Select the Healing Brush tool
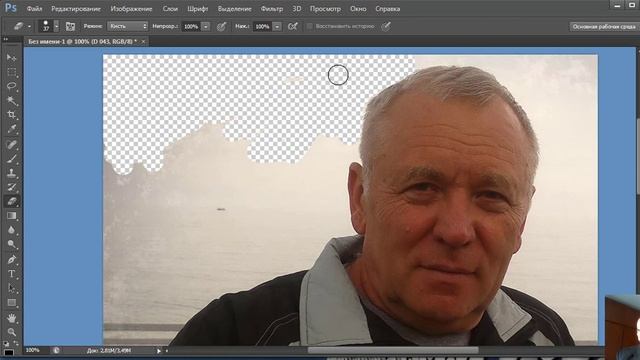640x360 pixels. click(x=11, y=144)
